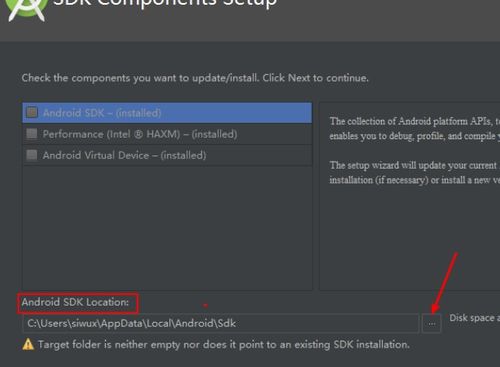Toggle the Performance Intel HAXM checkbox
This screenshot has height=367, width=500.
pyautogui.click(x=32, y=134)
